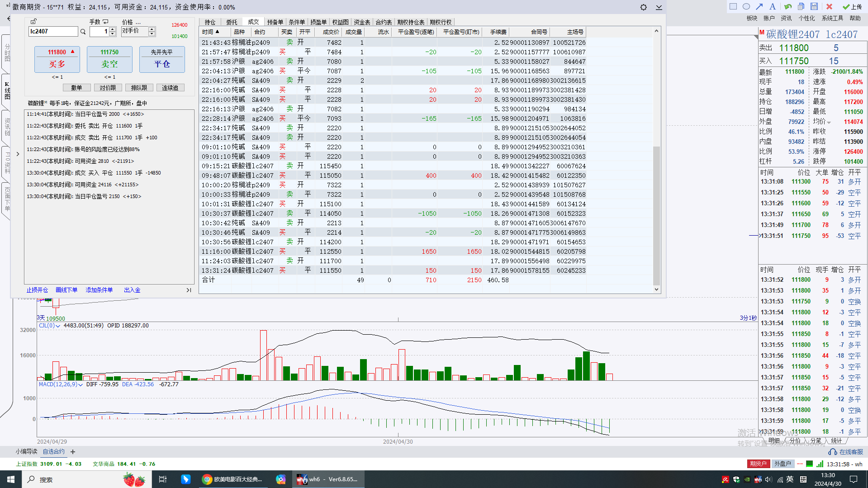The height and width of the screenshot is (488, 868).
Task: Click the 排队跟 button
Action: (139, 88)
